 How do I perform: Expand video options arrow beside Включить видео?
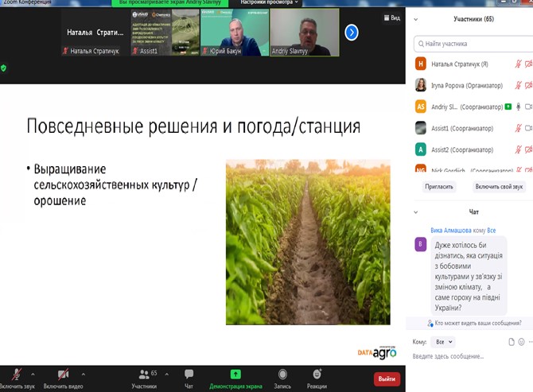point(83,373)
